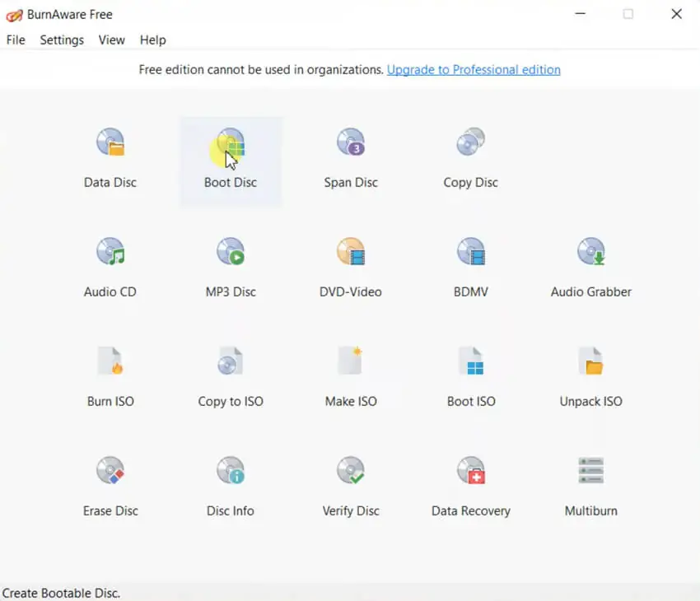Launch the Verify Disc tool

pos(351,486)
